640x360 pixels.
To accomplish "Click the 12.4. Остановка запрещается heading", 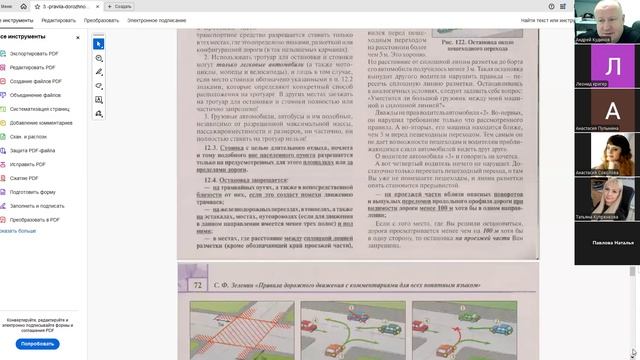I will [246, 180].
